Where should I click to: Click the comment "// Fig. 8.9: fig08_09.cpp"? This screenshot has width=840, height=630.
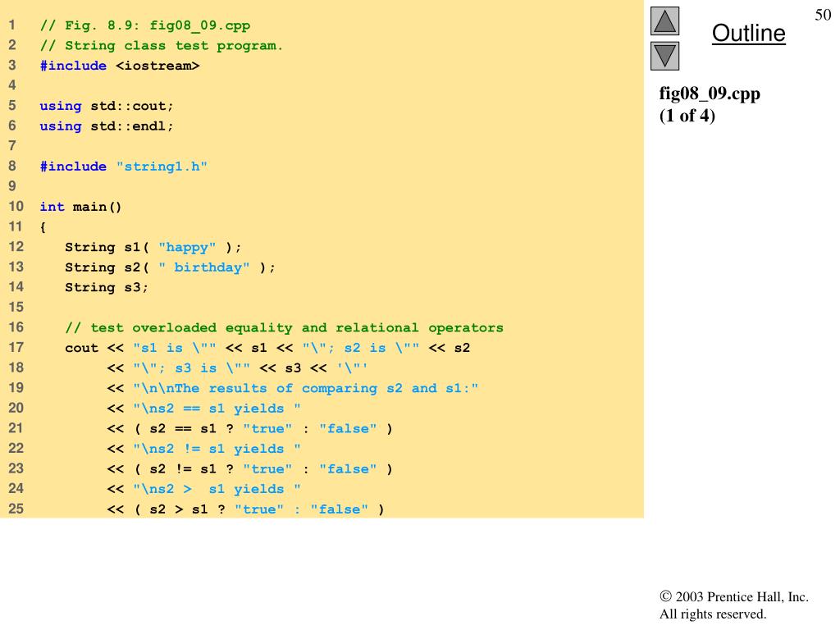click(144, 25)
